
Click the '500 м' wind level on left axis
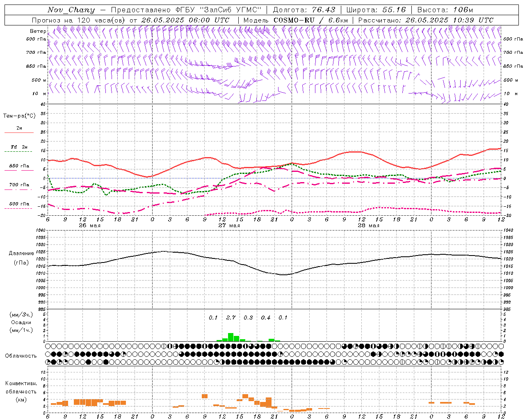39,80
